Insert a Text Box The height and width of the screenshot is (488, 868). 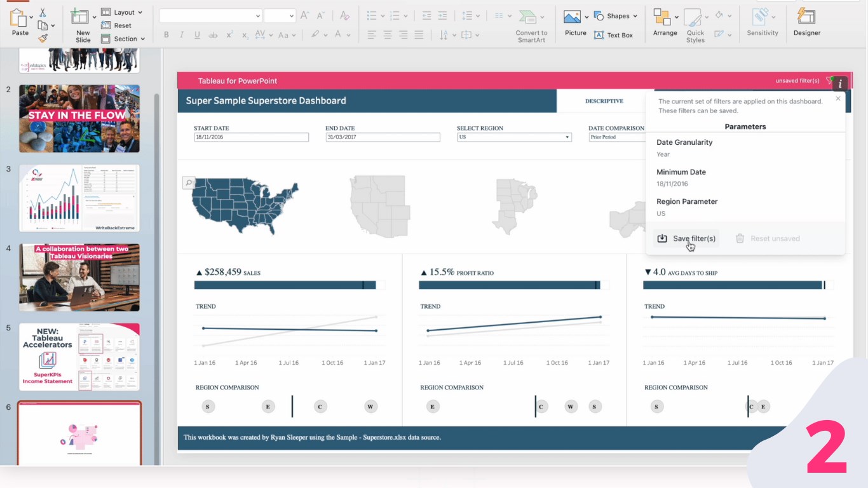coord(613,35)
